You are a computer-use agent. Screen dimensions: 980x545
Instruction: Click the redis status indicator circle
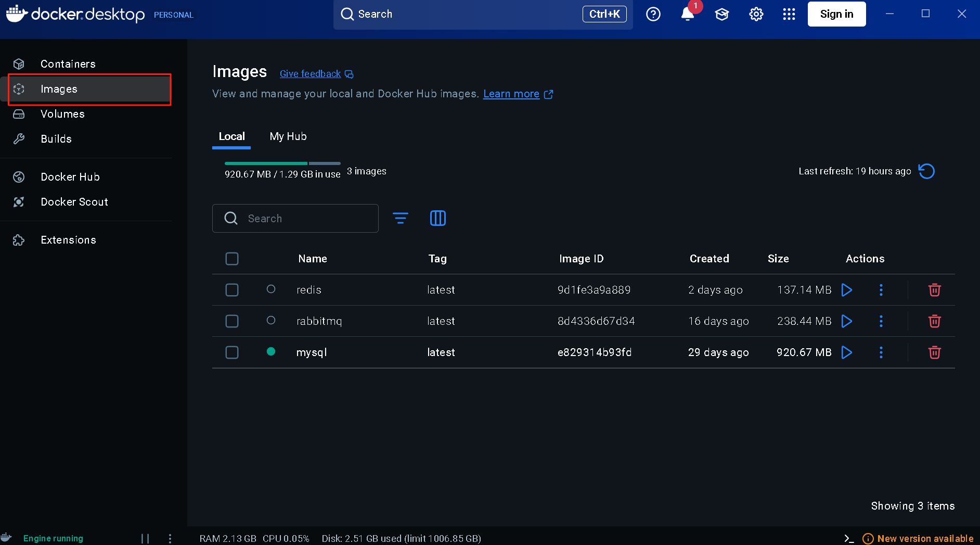click(x=271, y=289)
